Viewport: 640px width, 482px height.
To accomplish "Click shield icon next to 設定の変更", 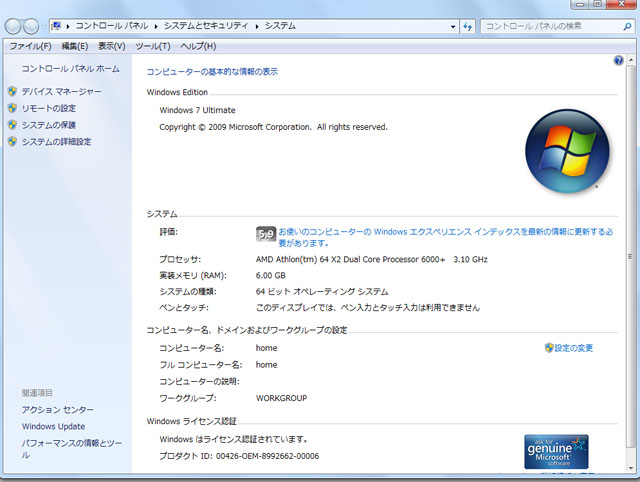I will (549, 348).
